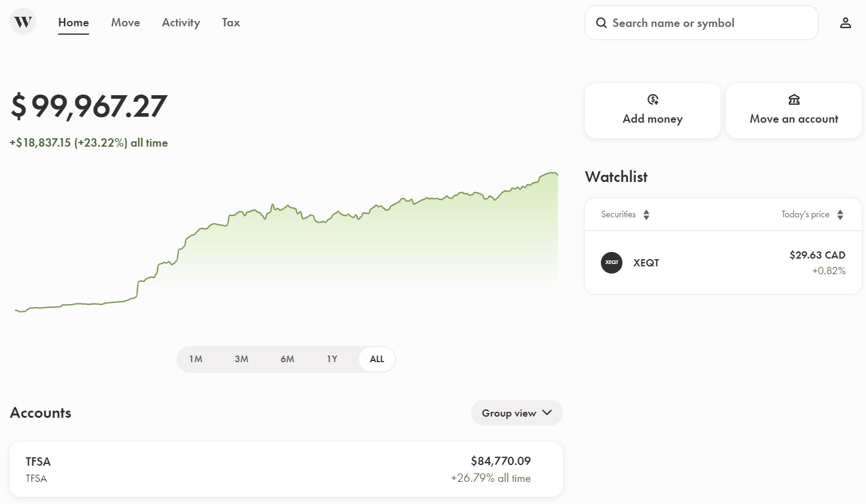Click the Securities column sort arrows
This screenshot has width=866, height=504.
pos(646,214)
